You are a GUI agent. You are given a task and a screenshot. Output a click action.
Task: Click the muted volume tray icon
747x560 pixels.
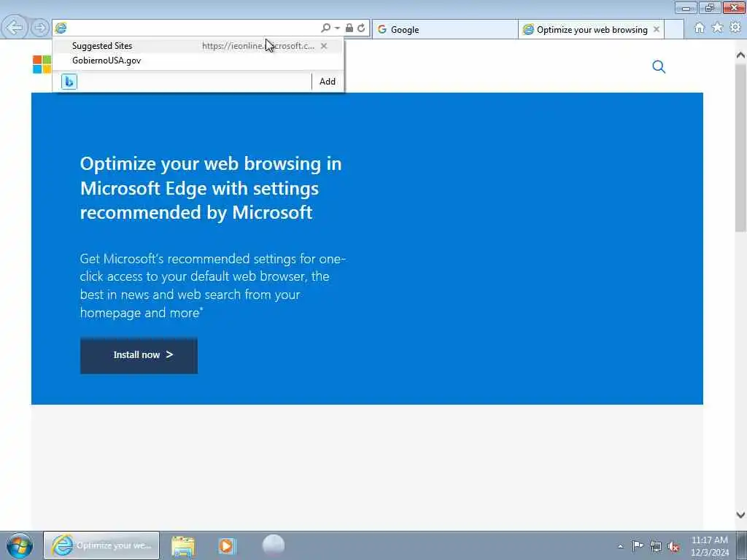coord(673,547)
